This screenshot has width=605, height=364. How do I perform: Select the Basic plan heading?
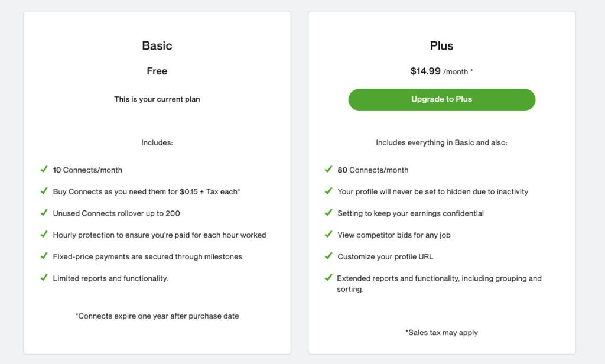click(157, 45)
